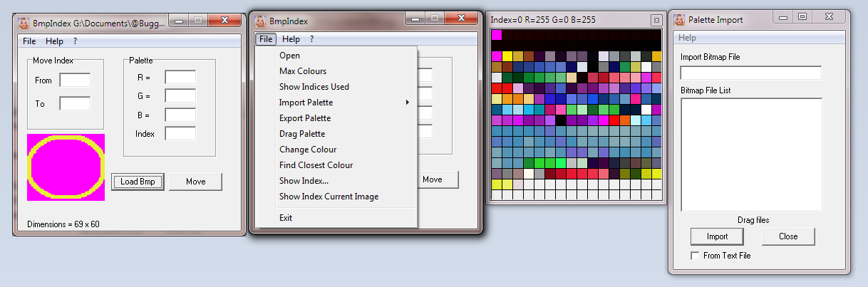Focus the Palette Index field
This screenshot has width=868, height=287.
[x=180, y=133]
